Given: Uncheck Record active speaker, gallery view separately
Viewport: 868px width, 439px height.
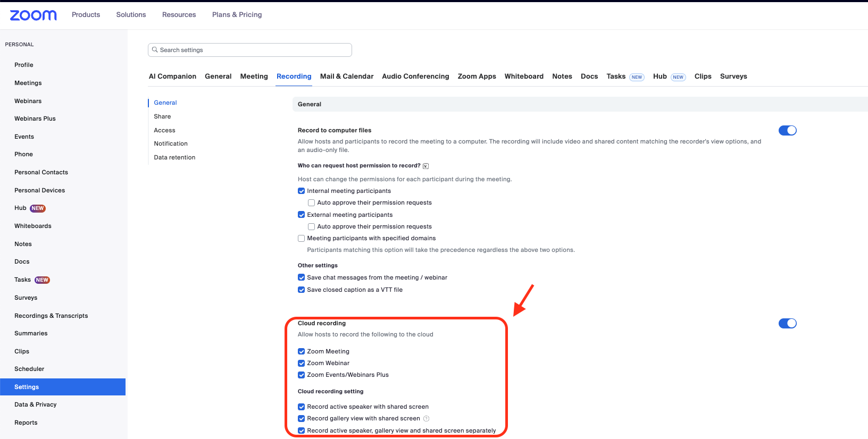Looking at the screenshot, I should click(x=301, y=430).
